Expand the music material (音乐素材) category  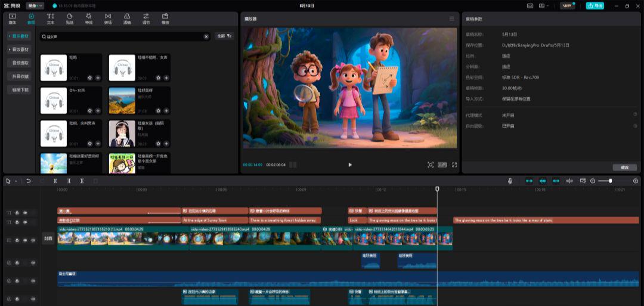coord(20,36)
